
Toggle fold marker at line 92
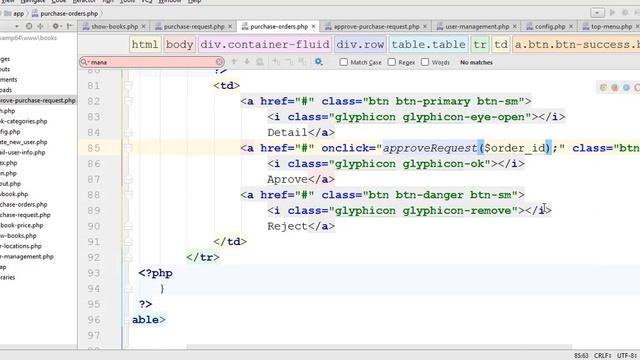[x=129, y=257]
